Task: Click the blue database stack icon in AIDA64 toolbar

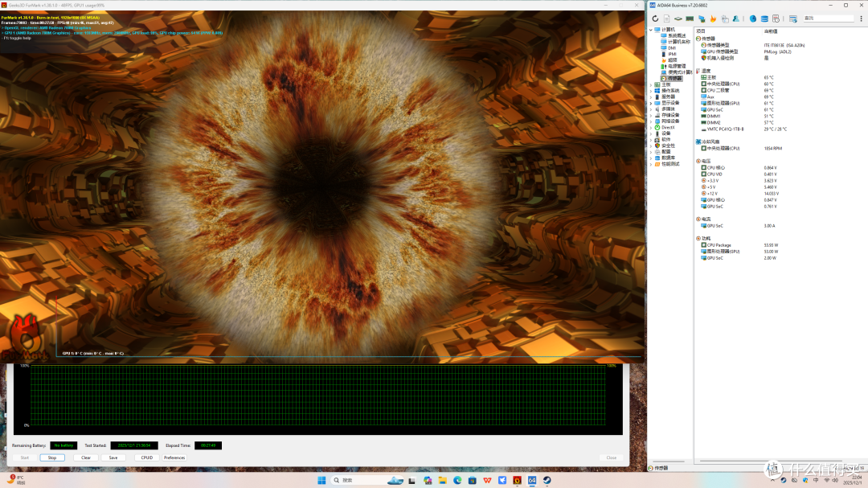Action: point(764,18)
